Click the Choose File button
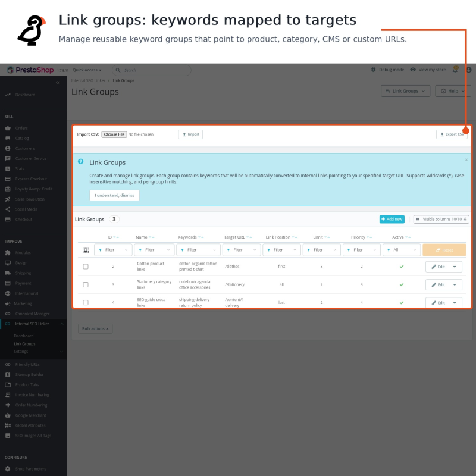476x476 pixels. [114, 134]
